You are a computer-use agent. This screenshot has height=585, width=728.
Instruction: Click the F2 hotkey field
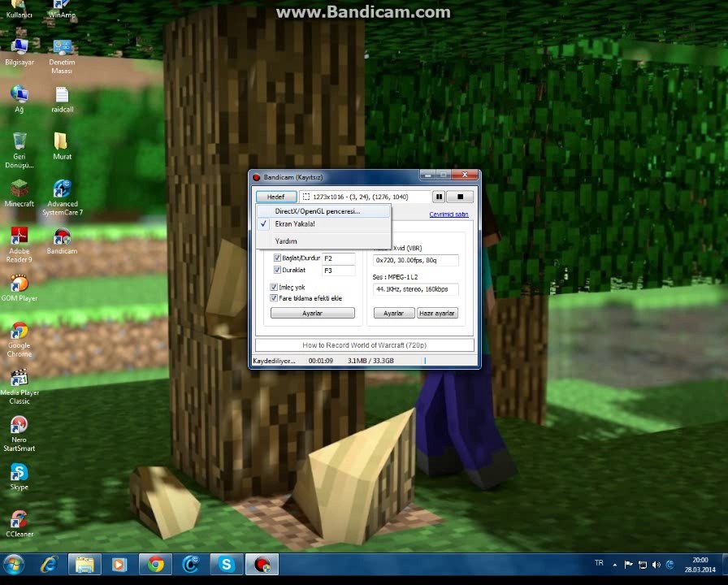[x=339, y=258]
